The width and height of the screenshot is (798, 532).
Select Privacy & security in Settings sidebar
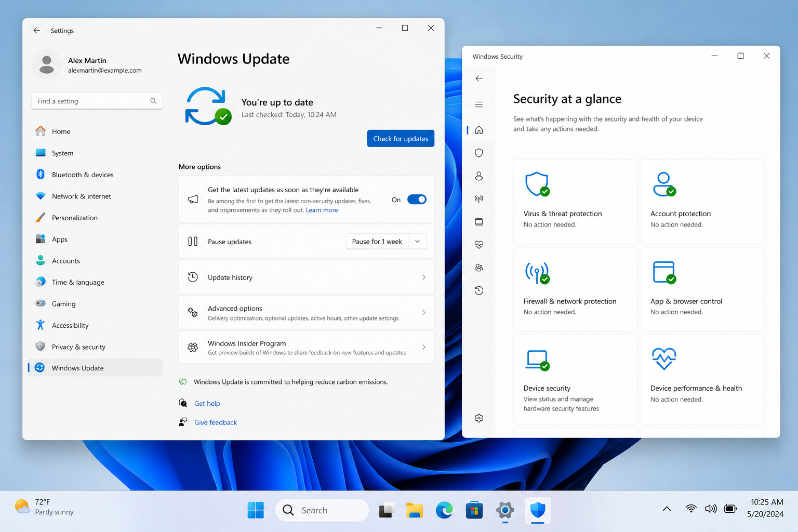pos(78,347)
